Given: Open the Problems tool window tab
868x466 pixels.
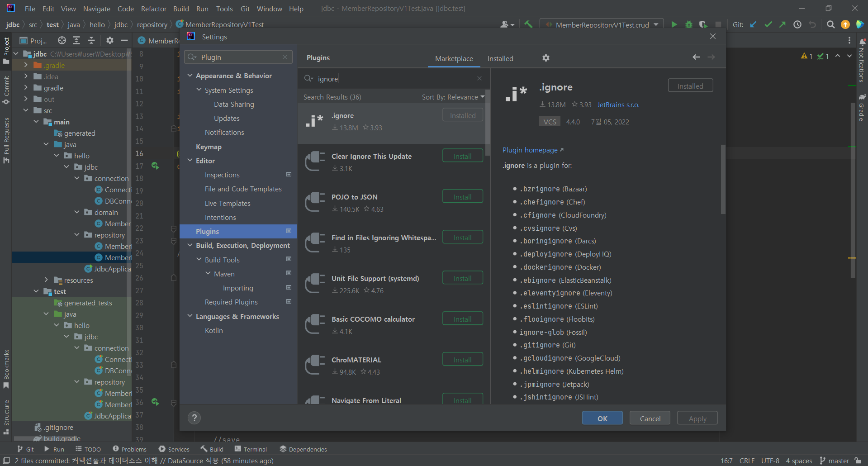Looking at the screenshot, I should tap(129, 449).
